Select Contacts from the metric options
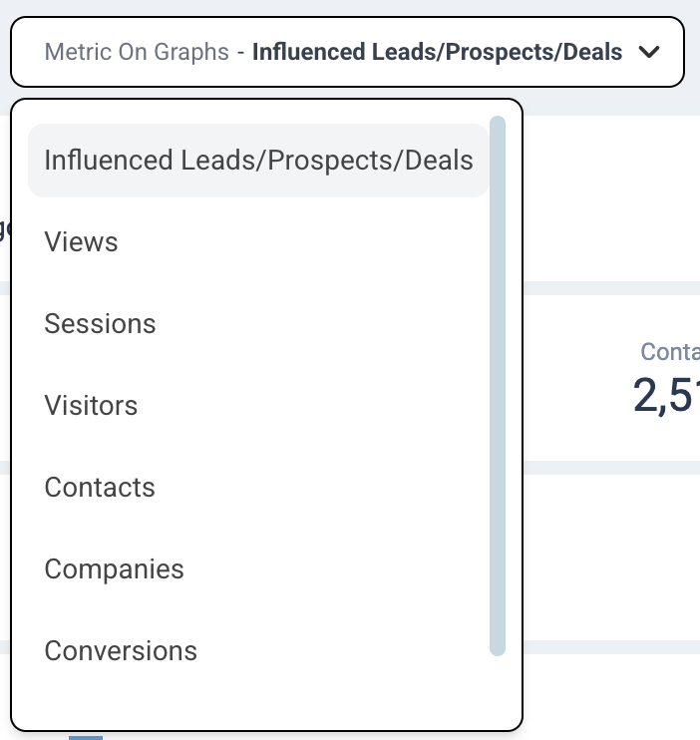Viewport: 700px width, 740px height. (x=101, y=488)
